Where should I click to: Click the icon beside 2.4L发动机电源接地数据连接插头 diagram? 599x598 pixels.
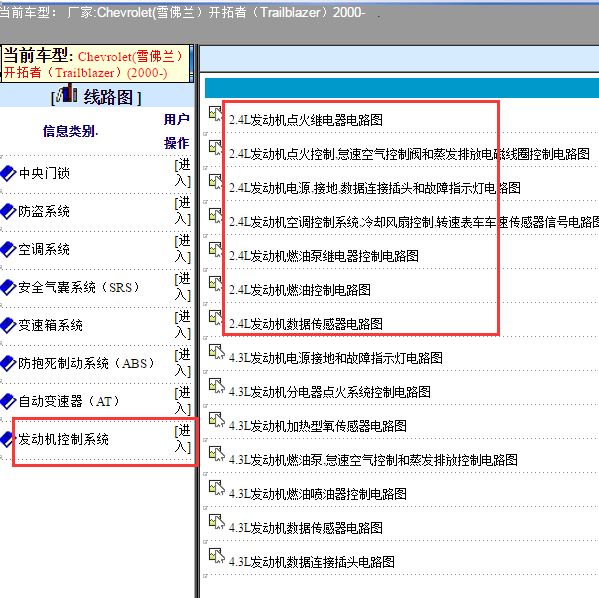215,182
